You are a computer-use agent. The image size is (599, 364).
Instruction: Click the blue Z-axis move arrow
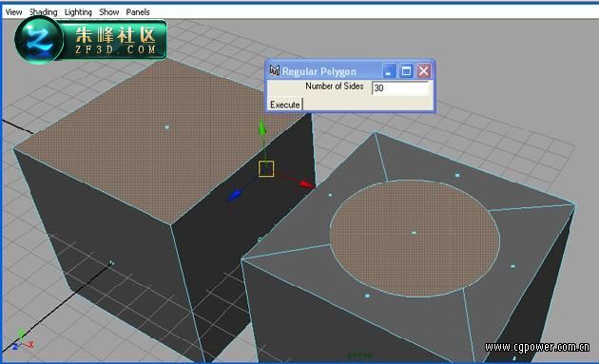click(x=234, y=195)
